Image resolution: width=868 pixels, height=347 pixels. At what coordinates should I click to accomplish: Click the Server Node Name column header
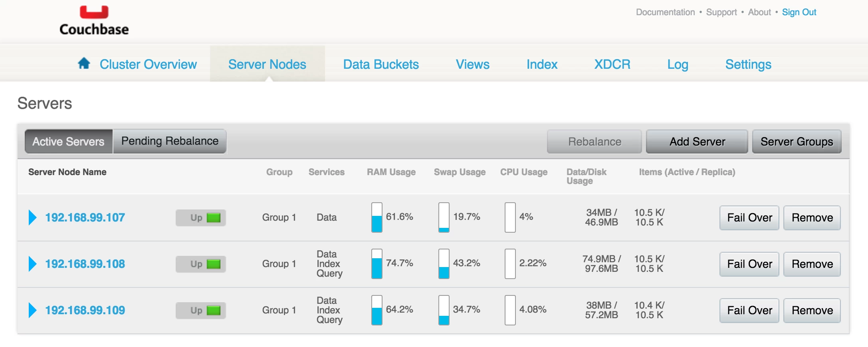point(67,172)
